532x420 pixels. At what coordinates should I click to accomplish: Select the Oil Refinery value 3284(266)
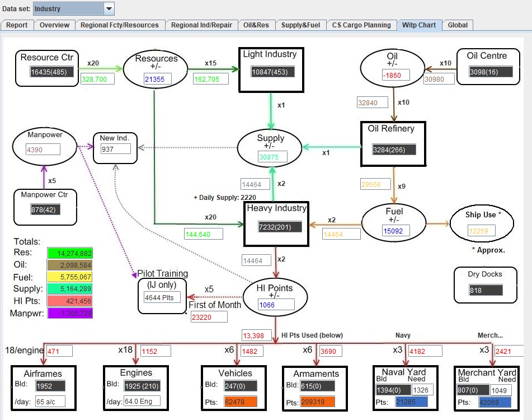click(394, 150)
